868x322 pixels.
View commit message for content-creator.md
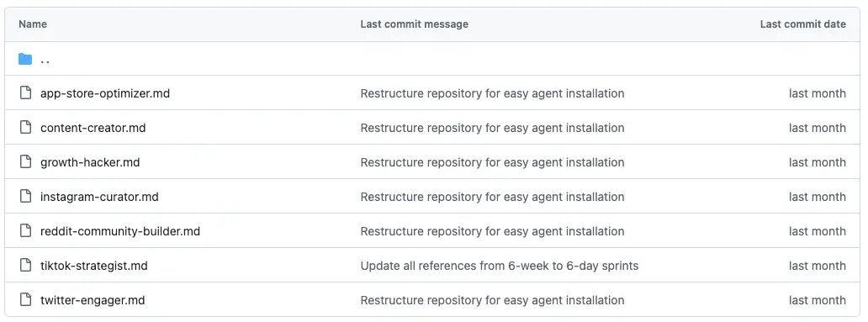coord(492,128)
